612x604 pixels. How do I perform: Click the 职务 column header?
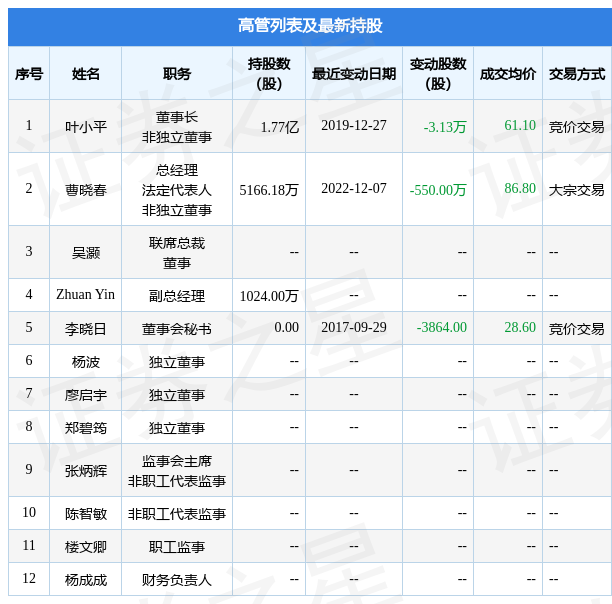[x=177, y=74]
